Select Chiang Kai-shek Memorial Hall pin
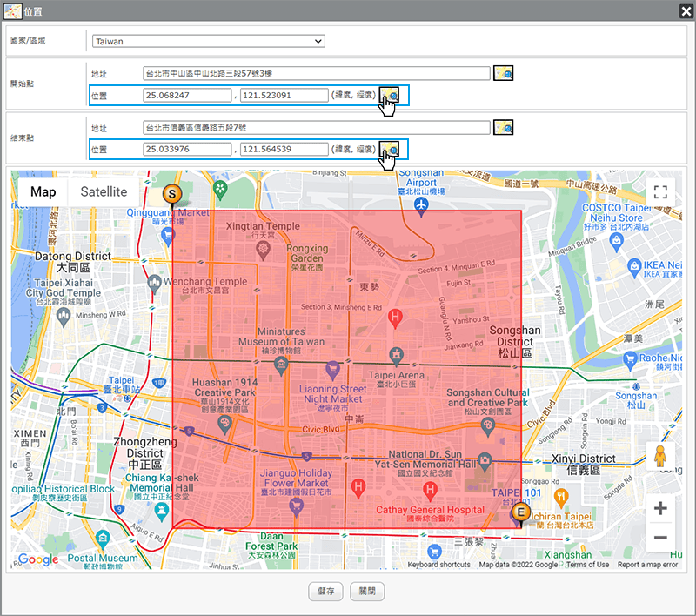The width and height of the screenshot is (696, 616). 161,512
